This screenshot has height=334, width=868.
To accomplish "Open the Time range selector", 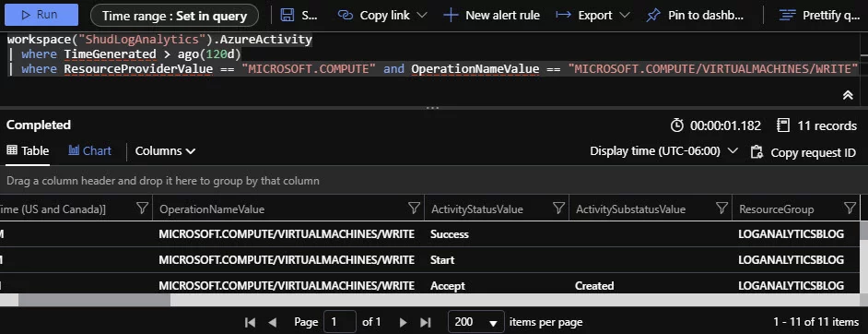I will click(174, 16).
